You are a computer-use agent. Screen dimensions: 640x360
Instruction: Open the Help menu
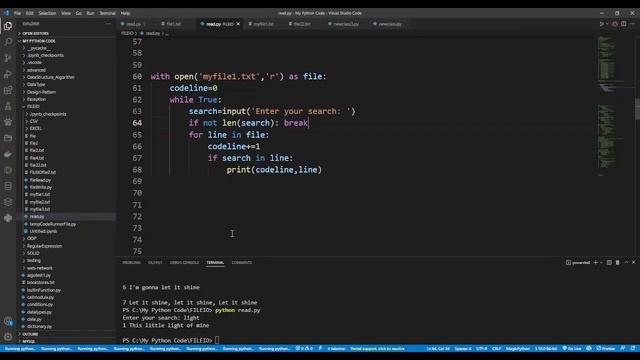pos(125,13)
